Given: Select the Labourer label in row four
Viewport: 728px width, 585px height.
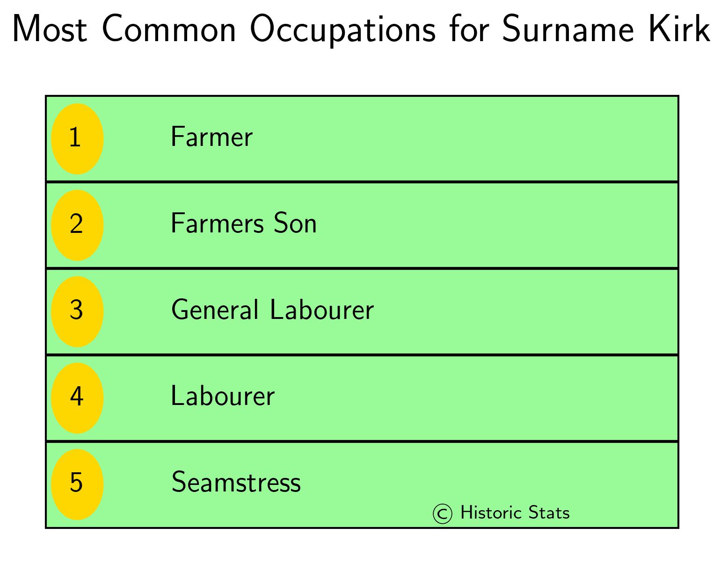Looking at the screenshot, I should (x=223, y=396).
